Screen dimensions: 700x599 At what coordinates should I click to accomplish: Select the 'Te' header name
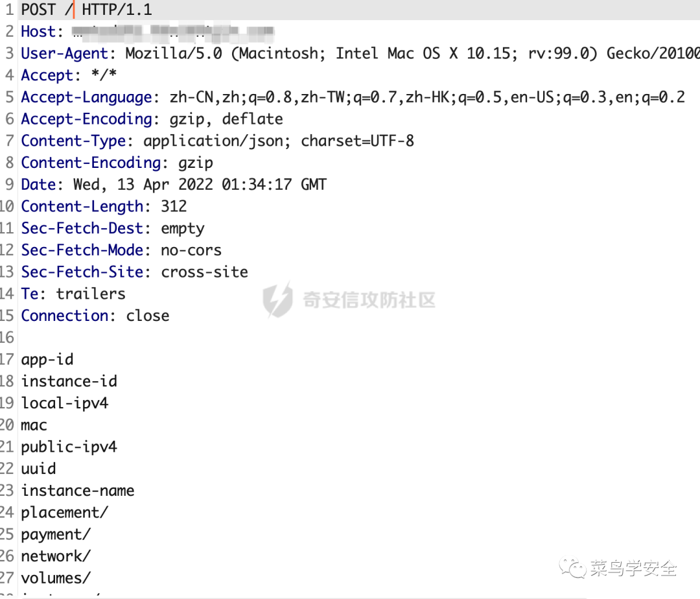point(30,294)
